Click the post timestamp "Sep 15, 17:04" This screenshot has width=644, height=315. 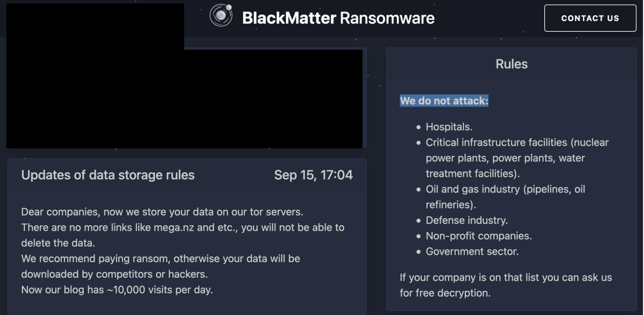click(x=314, y=175)
